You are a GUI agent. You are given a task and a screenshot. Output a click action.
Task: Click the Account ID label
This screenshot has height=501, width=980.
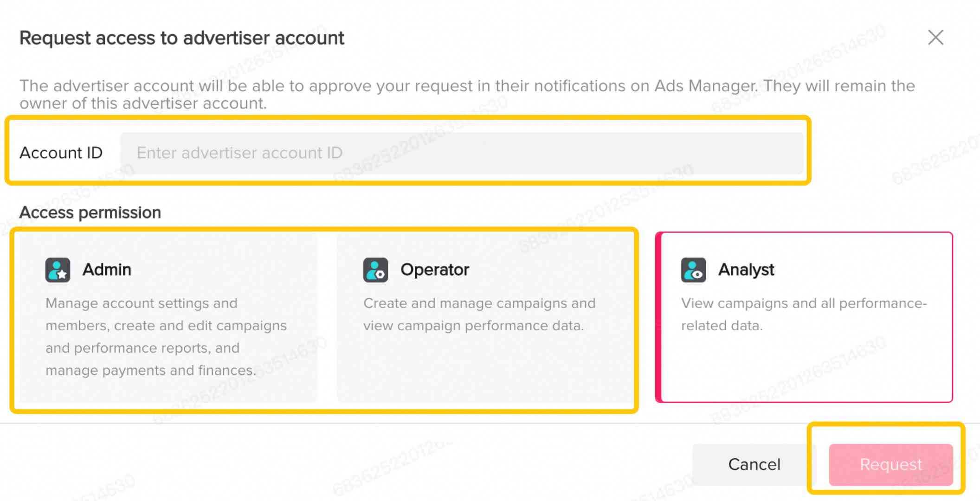tap(61, 153)
